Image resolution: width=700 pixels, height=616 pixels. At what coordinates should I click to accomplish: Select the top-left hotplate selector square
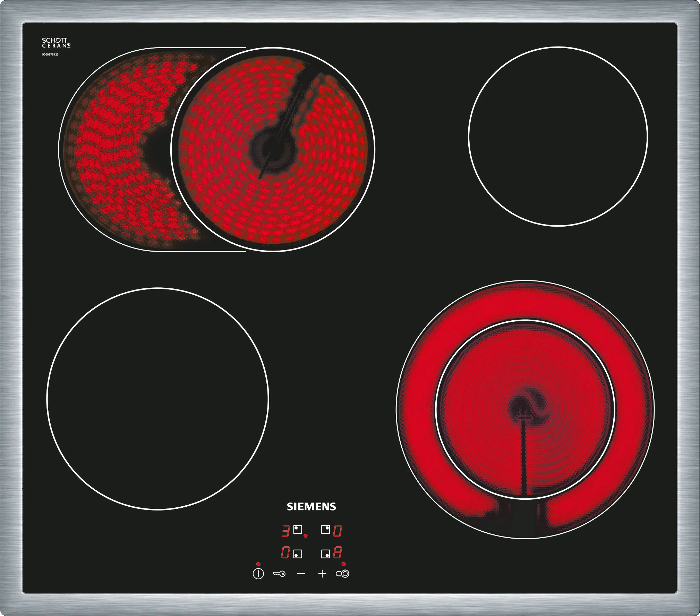coord(298,530)
